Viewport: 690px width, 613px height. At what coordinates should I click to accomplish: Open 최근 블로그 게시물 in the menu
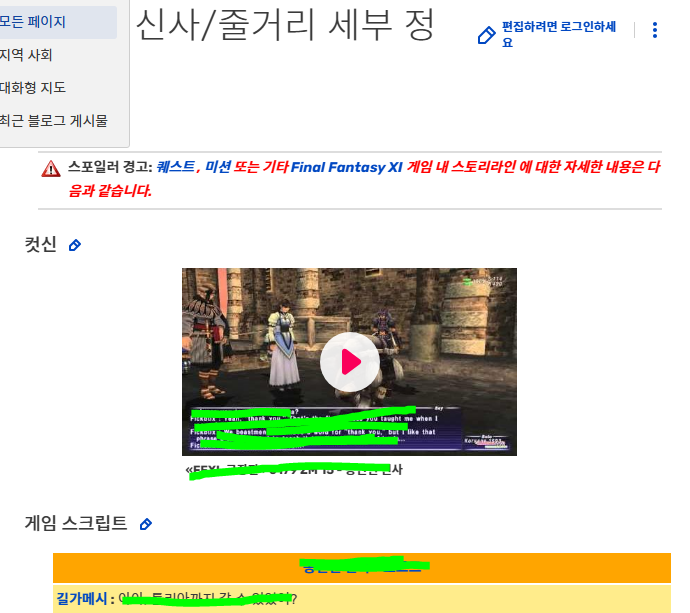[54, 121]
